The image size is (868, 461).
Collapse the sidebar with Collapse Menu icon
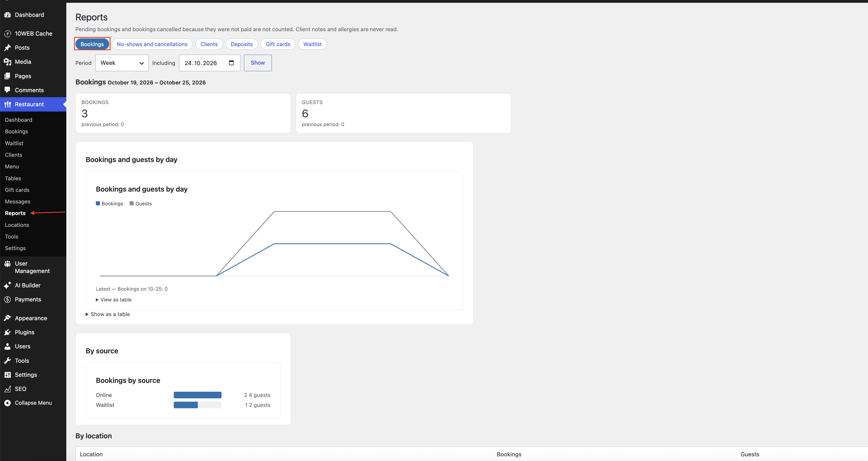tap(7, 403)
